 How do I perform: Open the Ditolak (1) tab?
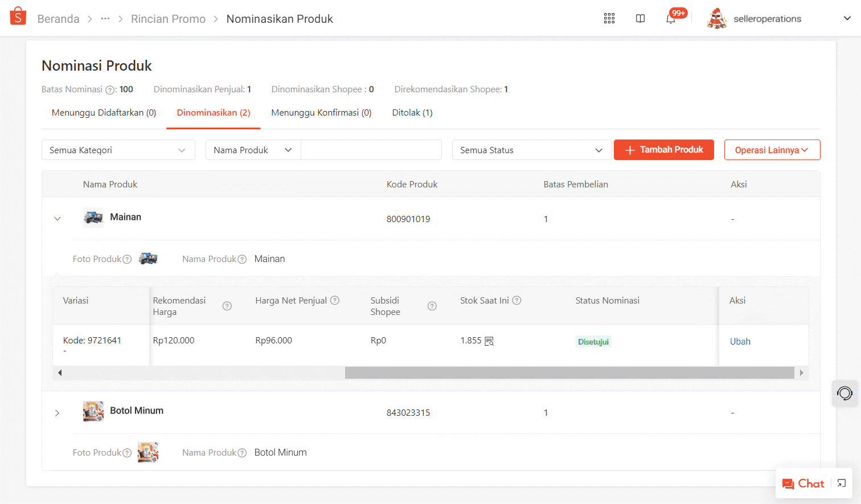pyautogui.click(x=412, y=113)
